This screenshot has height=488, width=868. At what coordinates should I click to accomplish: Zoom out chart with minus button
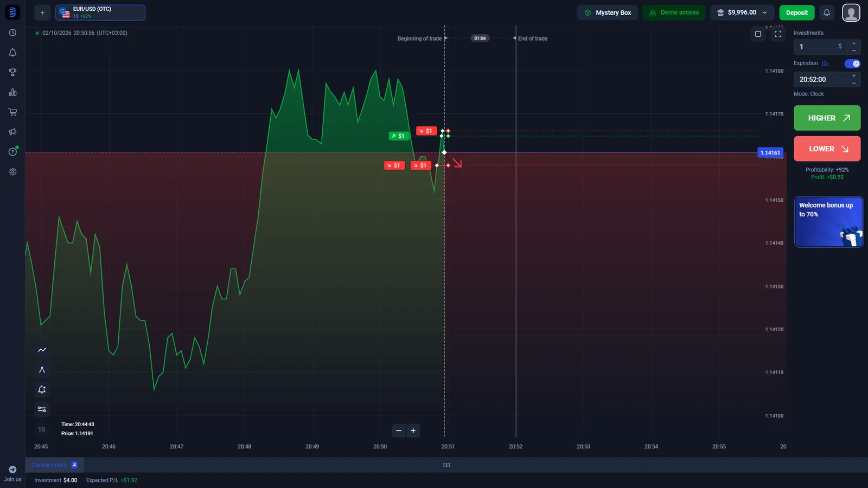(x=399, y=431)
